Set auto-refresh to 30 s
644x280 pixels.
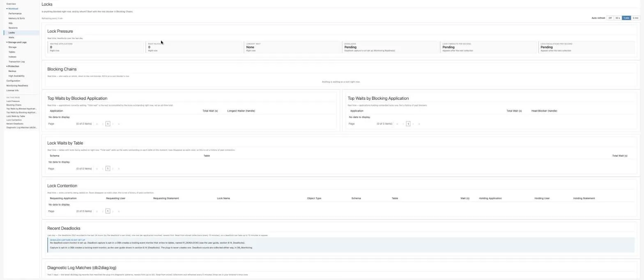[x=618, y=18]
